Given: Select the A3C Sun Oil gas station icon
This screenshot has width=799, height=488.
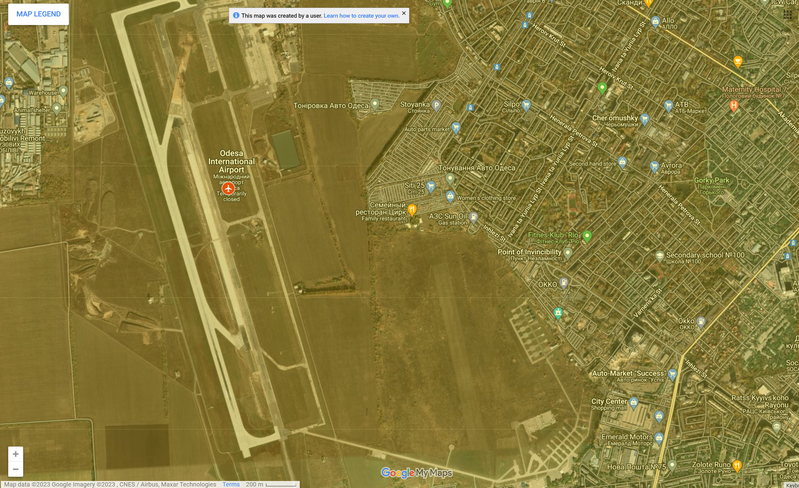Looking at the screenshot, I should click(474, 216).
